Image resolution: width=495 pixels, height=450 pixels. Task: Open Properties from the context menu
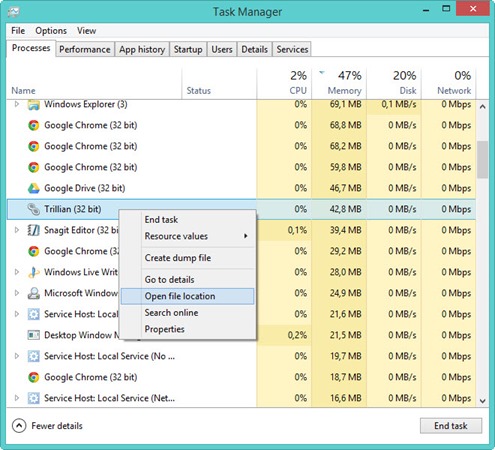188,329
